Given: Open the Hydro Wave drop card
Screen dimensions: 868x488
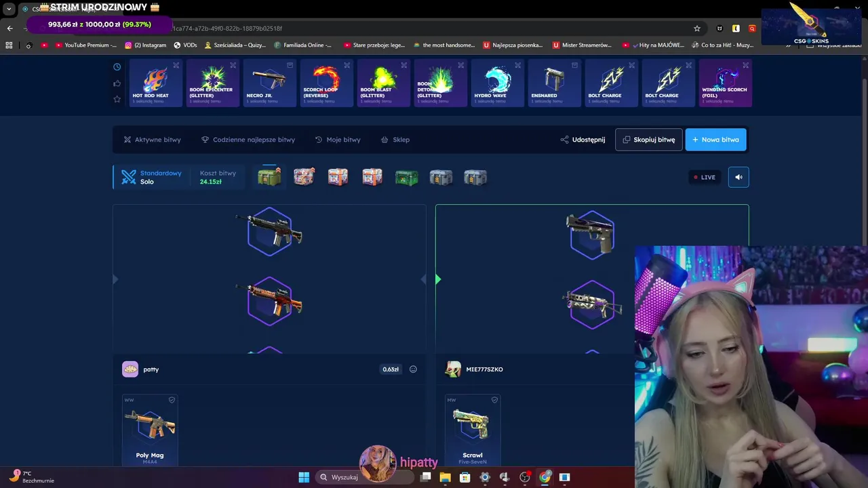Looking at the screenshot, I should tap(498, 83).
